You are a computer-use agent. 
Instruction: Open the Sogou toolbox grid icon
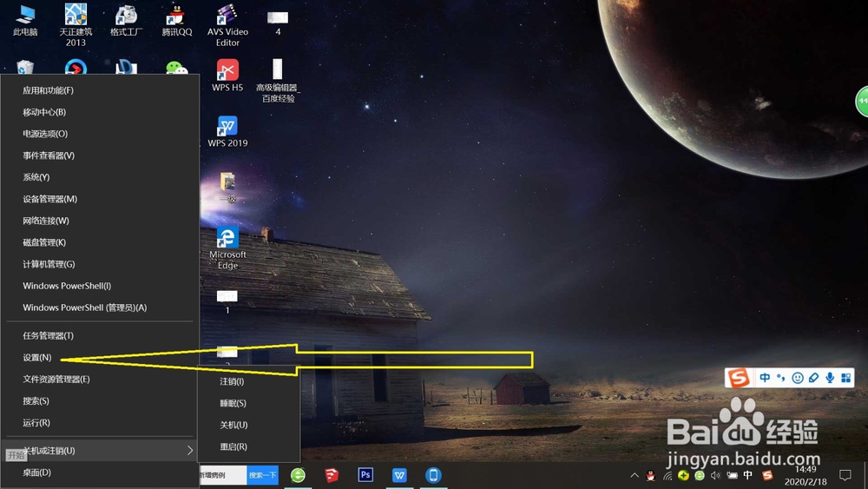click(845, 378)
